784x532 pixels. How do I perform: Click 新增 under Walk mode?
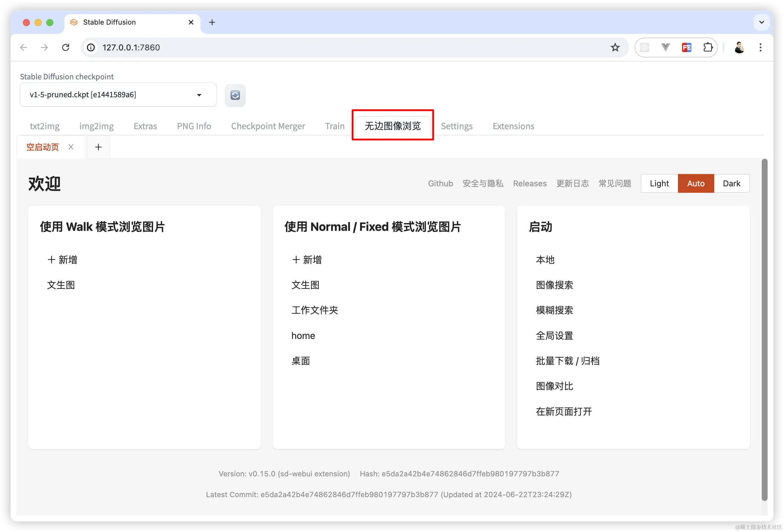click(62, 260)
